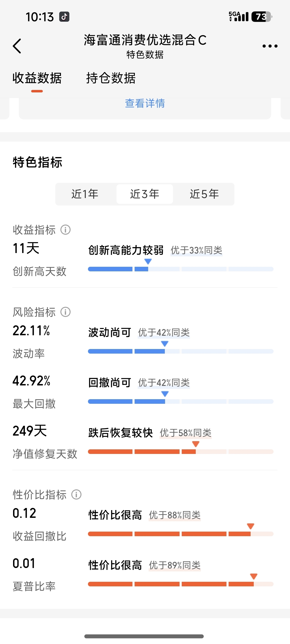Tap the TikTok icon in status bar

click(x=64, y=17)
